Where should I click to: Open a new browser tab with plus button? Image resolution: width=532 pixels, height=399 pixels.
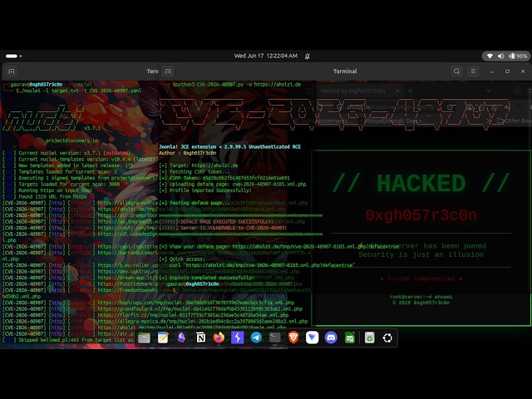coord(410,91)
